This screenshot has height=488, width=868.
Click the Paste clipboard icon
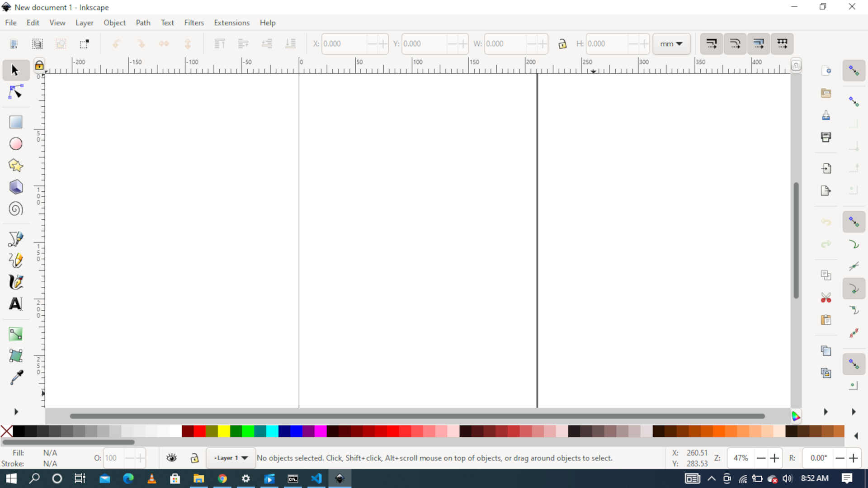pyautogui.click(x=826, y=320)
